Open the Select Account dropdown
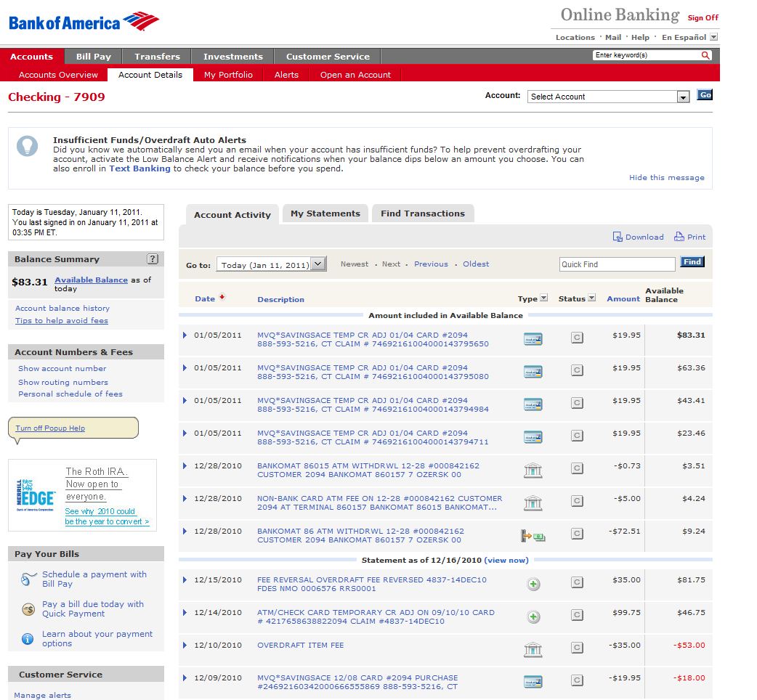Viewport: 757px width, 700px height. (682, 97)
